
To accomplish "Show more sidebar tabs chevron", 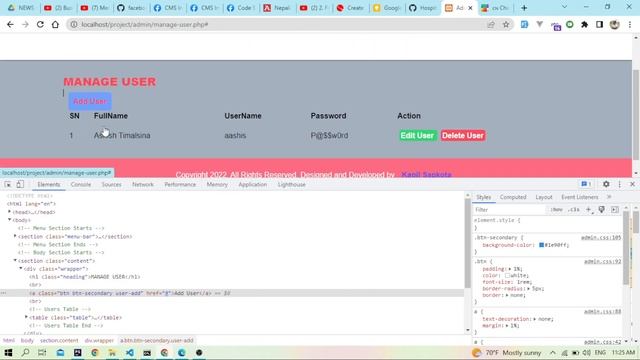I will [609, 197].
